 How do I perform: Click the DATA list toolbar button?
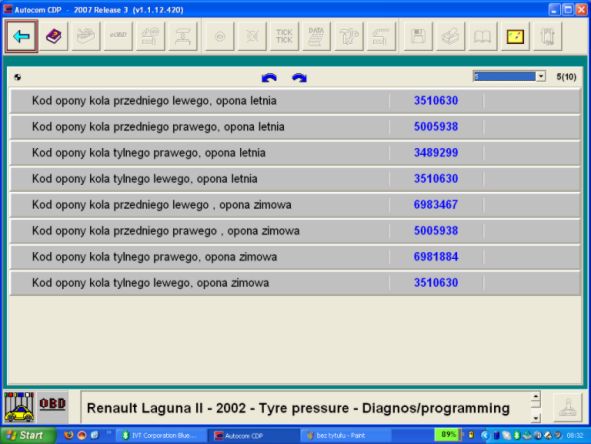pos(316,36)
